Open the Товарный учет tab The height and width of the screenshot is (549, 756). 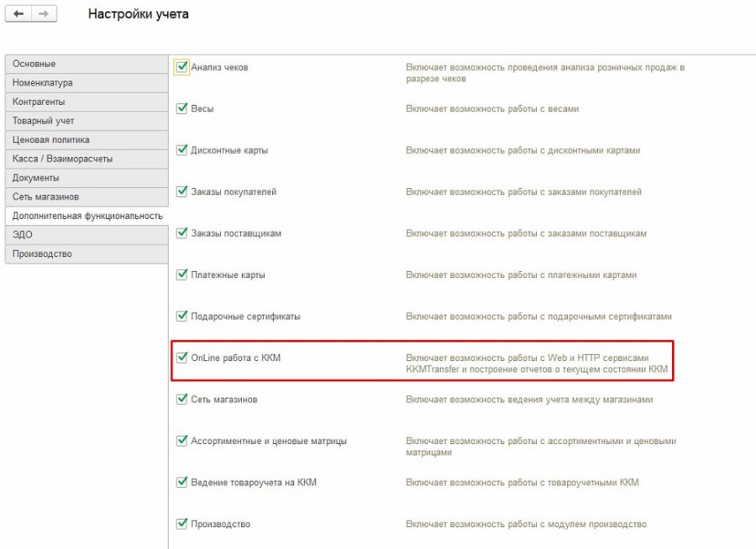click(x=87, y=121)
